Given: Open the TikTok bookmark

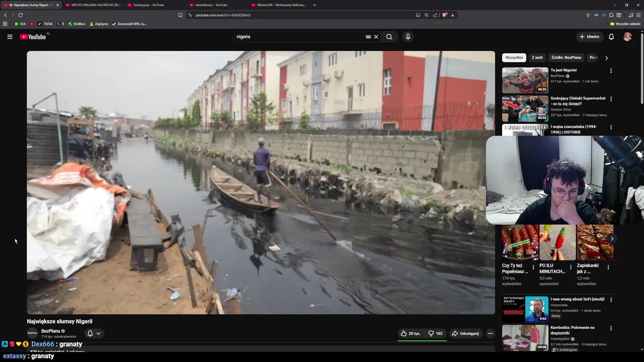Looking at the screenshot, I should (45, 24).
